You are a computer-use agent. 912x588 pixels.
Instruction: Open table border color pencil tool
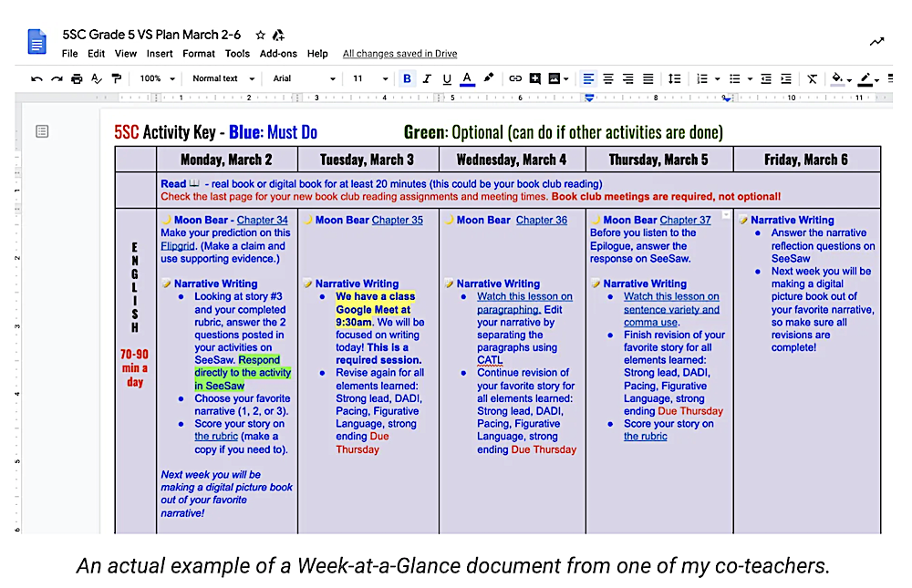click(x=865, y=79)
